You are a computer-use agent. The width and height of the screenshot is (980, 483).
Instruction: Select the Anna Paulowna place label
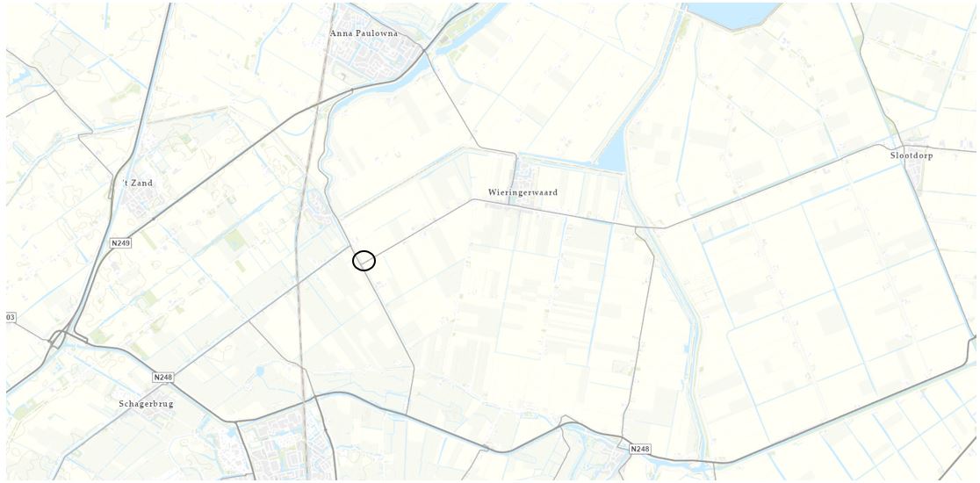click(x=364, y=33)
